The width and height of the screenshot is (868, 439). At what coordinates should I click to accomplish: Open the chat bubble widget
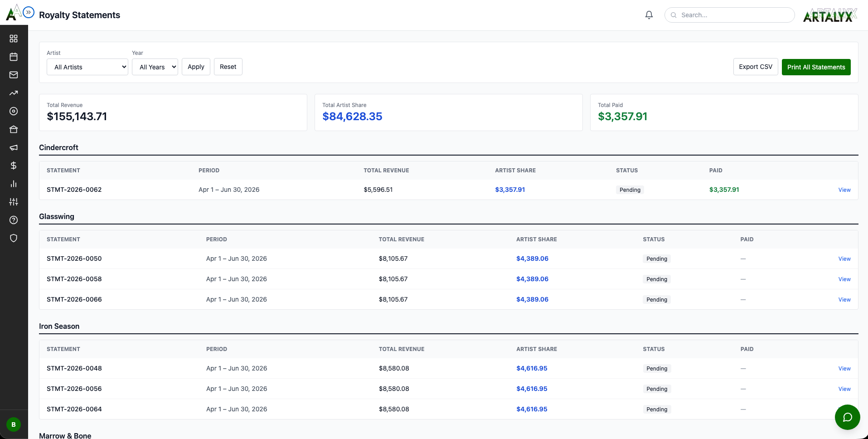[x=847, y=417]
